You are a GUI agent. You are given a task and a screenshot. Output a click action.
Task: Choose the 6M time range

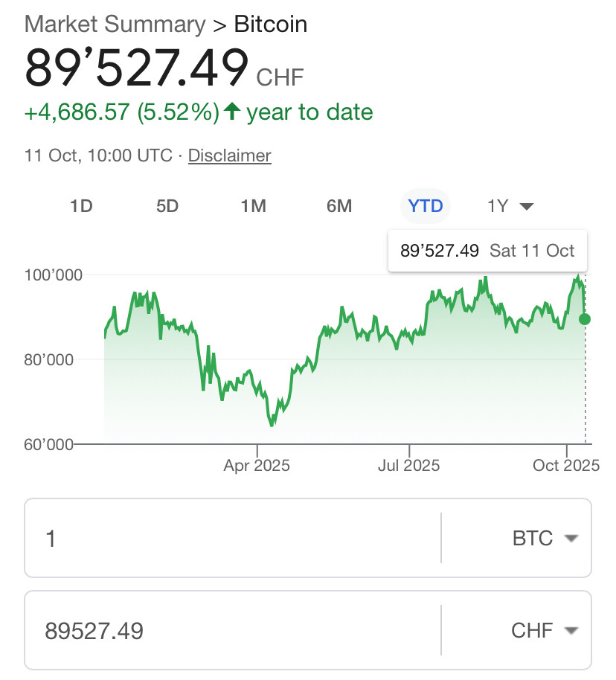click(x=339, y=206)
